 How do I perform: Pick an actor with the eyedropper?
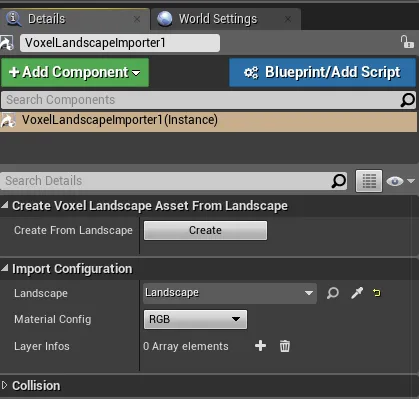(357, 293)
